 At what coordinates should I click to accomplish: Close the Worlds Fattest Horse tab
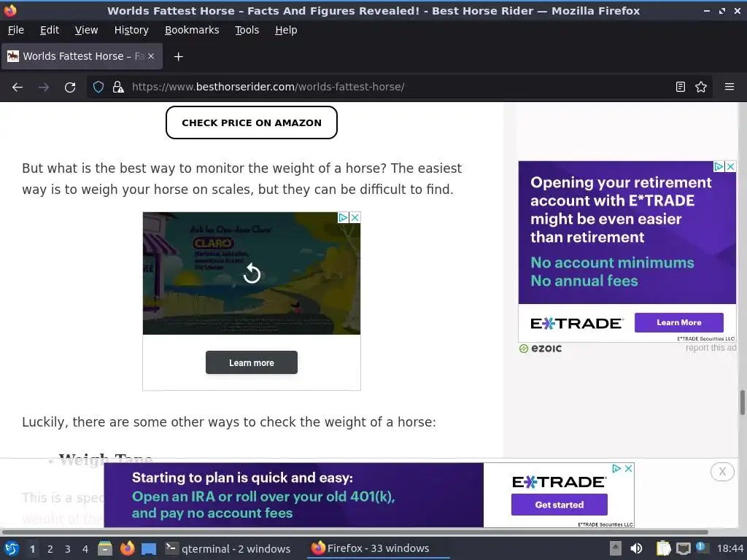point(151,56)
